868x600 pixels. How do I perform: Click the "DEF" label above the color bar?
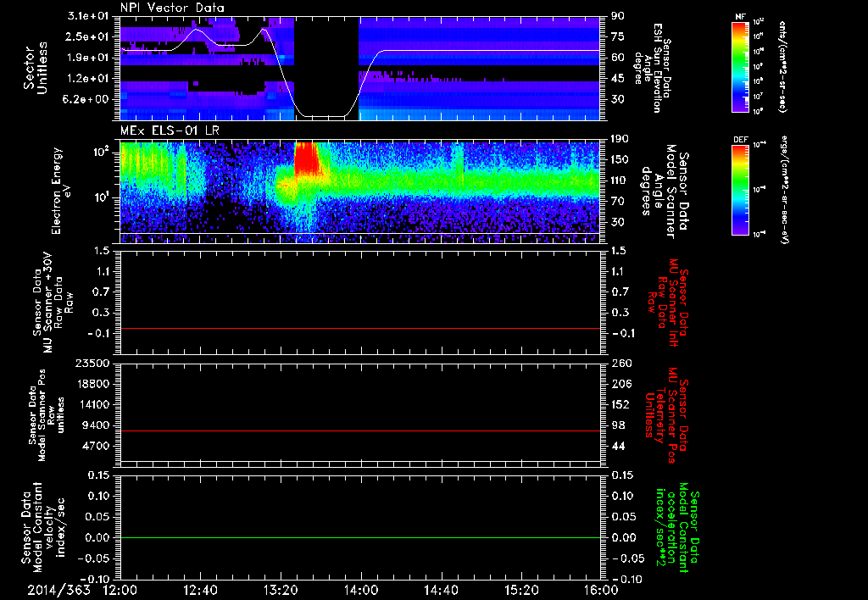click(740, 140)
